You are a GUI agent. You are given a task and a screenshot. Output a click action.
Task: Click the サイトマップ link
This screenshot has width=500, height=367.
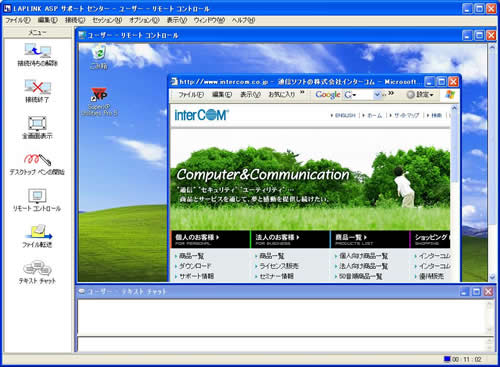click(406, 115)
